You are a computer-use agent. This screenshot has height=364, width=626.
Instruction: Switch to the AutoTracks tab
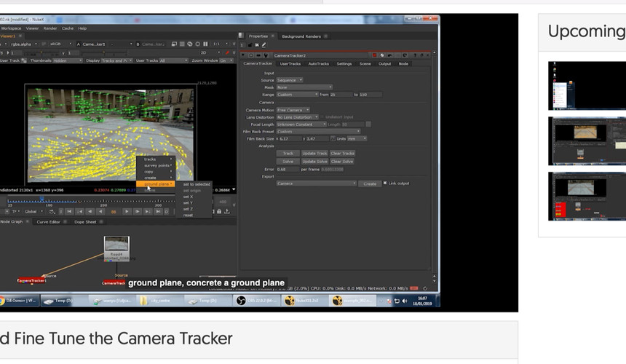[318, 64]
